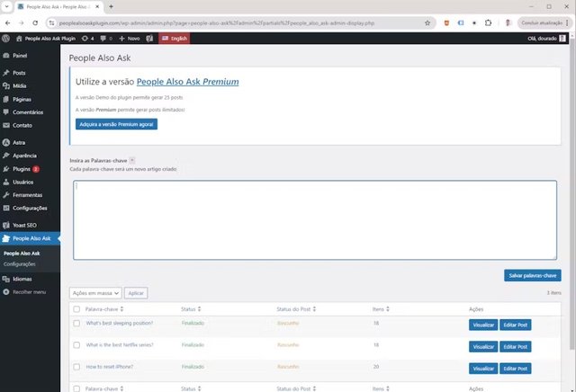Open the updates indicator showing 4

pos(88,38)
